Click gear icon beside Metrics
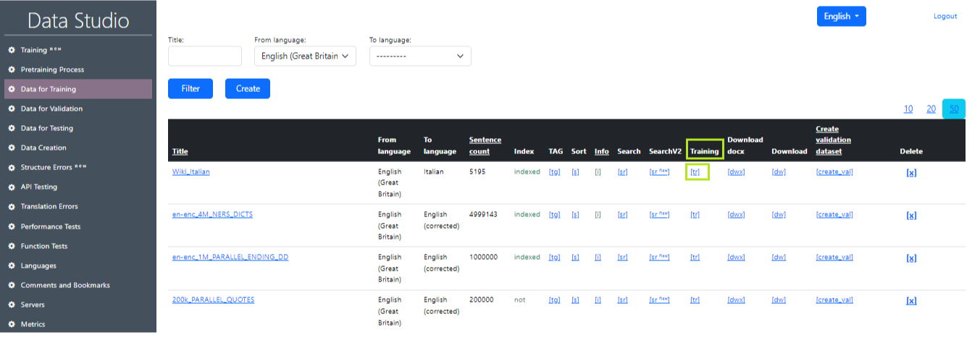 (x=12, y=324)
